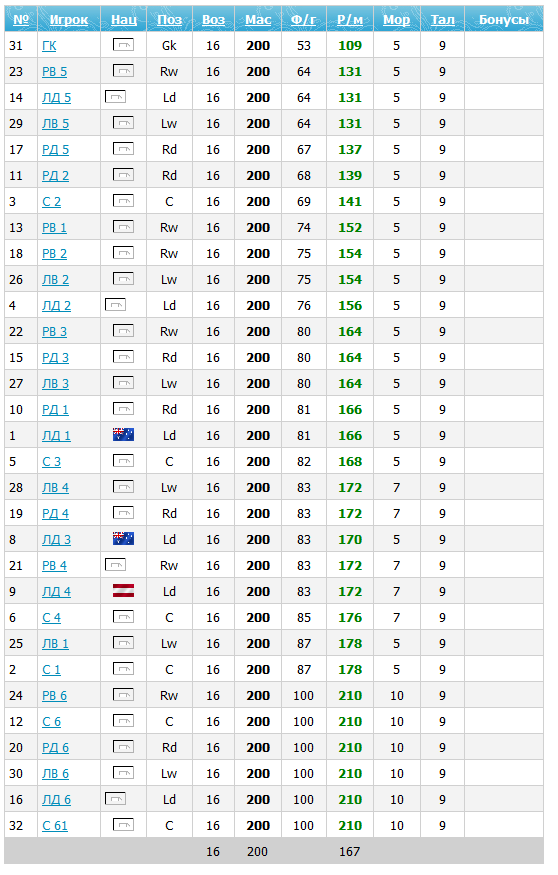Open the ЛВ 1 player link

(x=55, y=644)
